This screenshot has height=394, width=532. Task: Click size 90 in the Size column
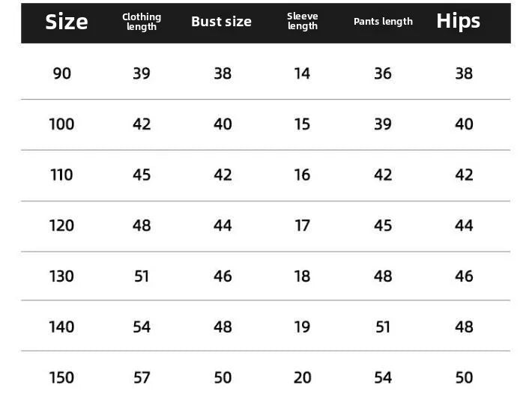click(62, 73)
